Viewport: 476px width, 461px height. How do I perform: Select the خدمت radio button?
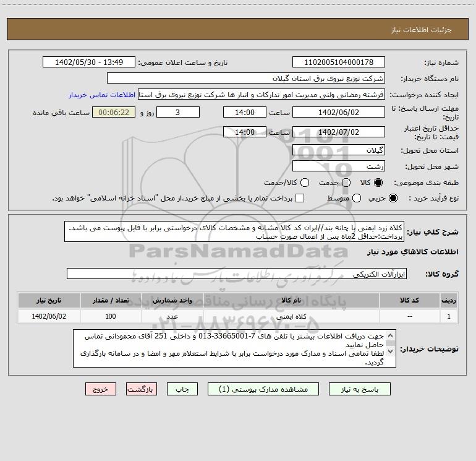pyautogui.click(x=346, y=183)
